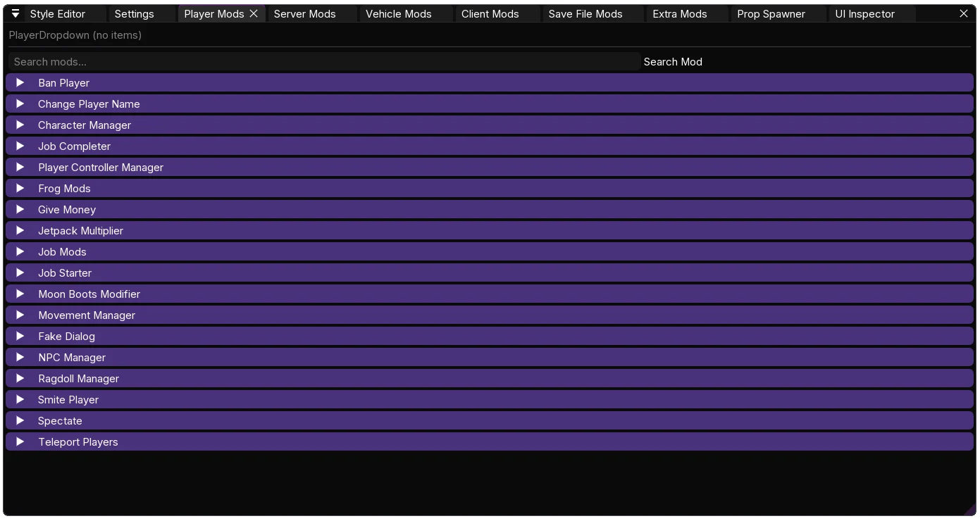Click the Search Mod button
This screenshot has height=521, width=980.
(x=673, y=61)
